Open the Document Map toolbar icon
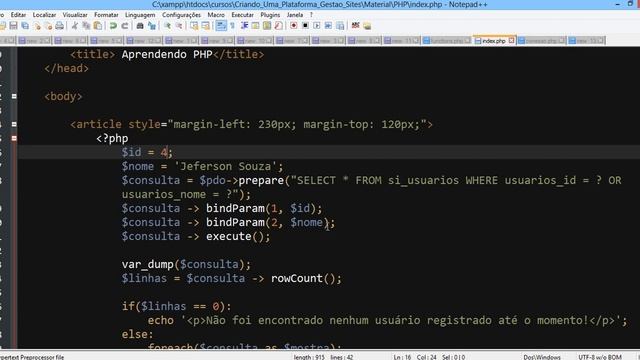Viewport: 640px width, 360px height. pos(267,26)
